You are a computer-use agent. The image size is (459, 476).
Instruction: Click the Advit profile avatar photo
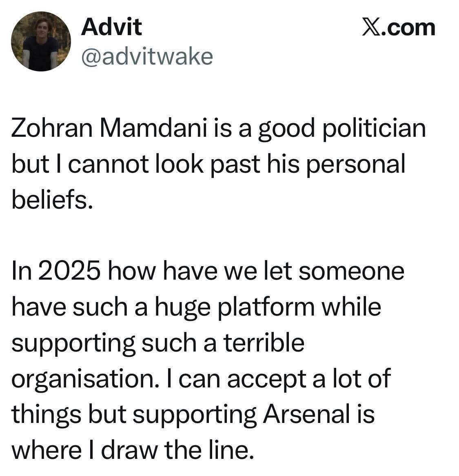click(41, 41)
